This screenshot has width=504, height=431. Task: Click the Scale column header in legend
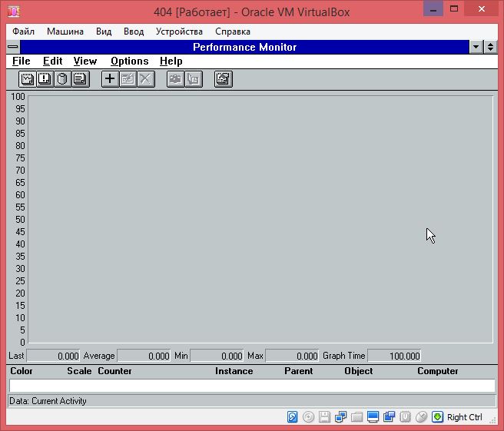click(x=79, y=371)
